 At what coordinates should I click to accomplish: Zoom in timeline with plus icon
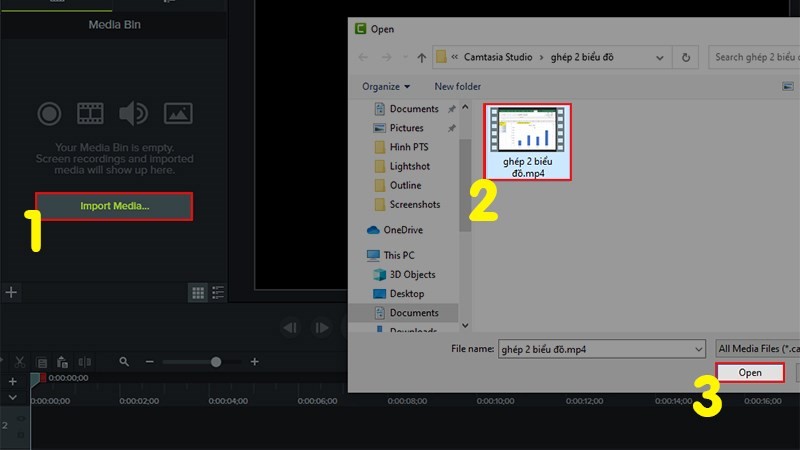pos(255,362)
